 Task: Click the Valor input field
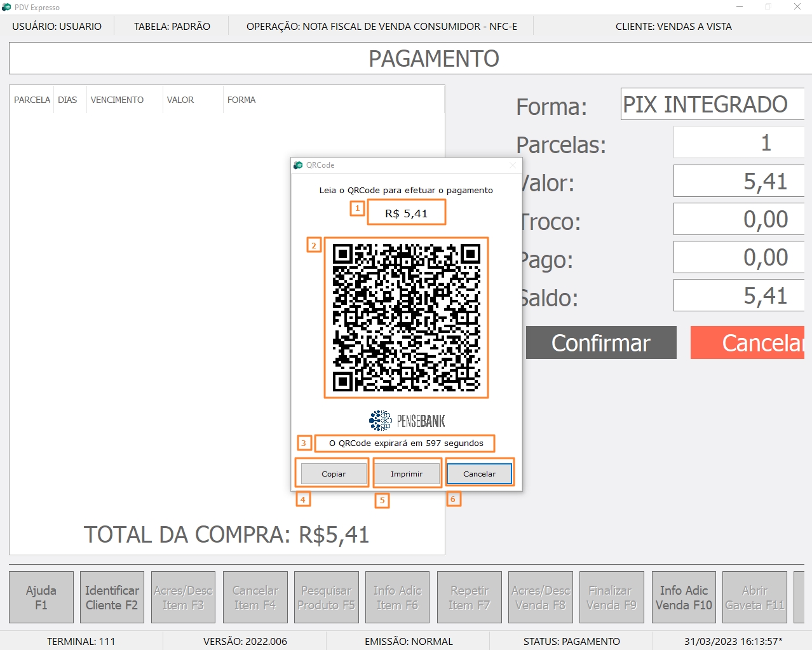[739, 181]
